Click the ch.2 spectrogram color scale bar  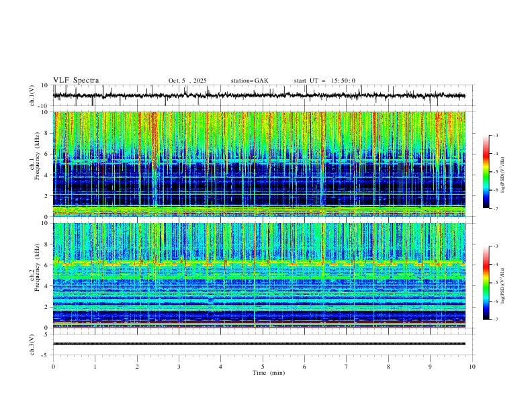[486, 283]
